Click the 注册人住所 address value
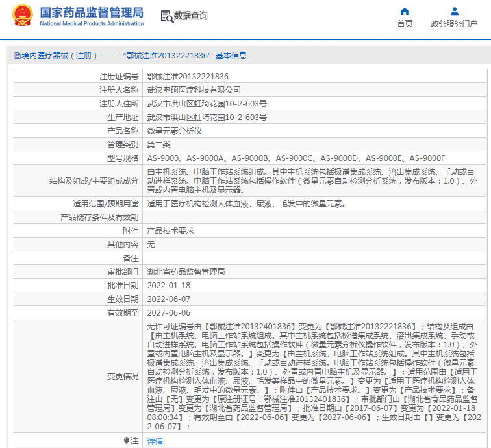 (x=207, y=104)
